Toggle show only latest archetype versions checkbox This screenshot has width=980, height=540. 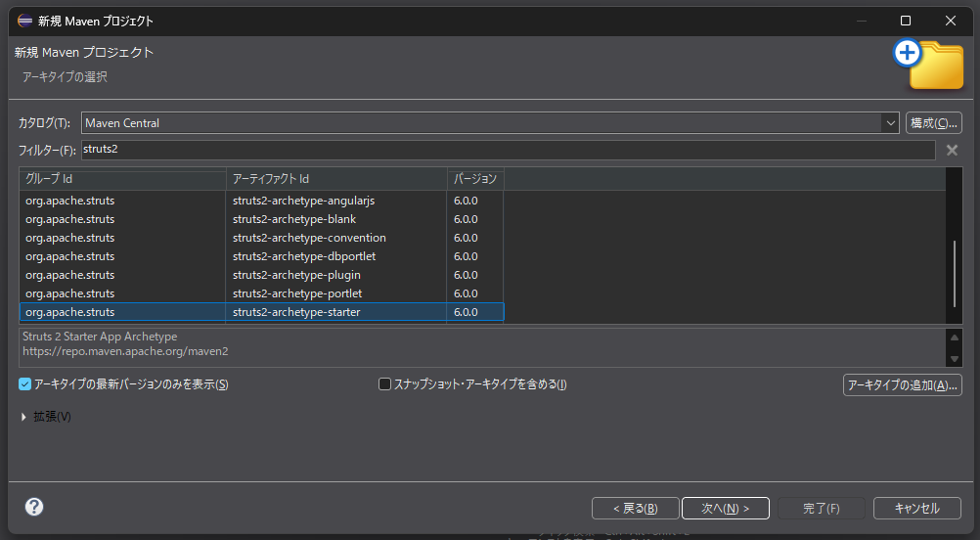25,384
